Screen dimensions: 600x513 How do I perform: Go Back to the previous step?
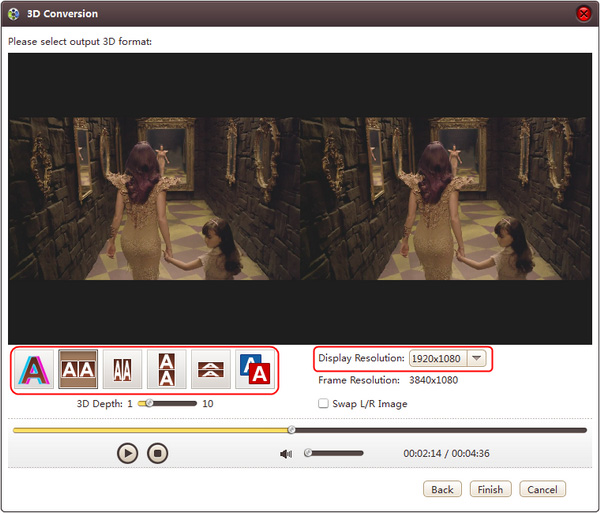coord(442,489)
